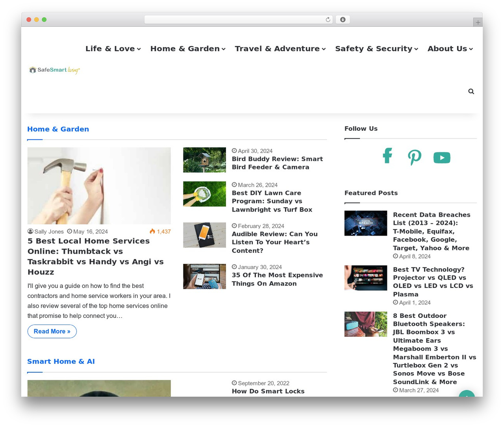The width and height of the screenshot is (504, 427).
Task: Read Recent Data Breaches List article
Action: click(432, 231)
